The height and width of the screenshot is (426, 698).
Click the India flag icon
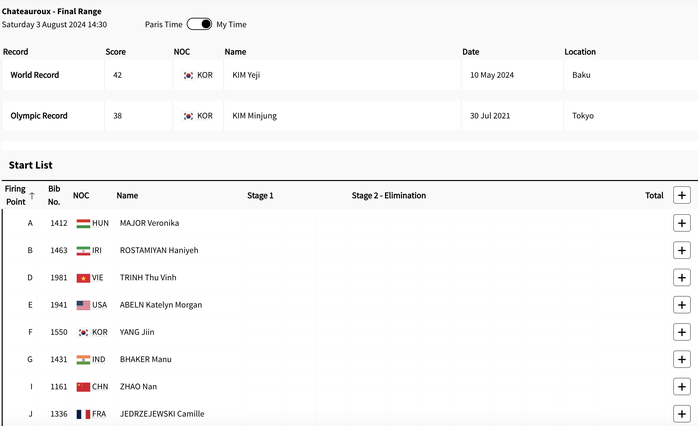[83, 360]
